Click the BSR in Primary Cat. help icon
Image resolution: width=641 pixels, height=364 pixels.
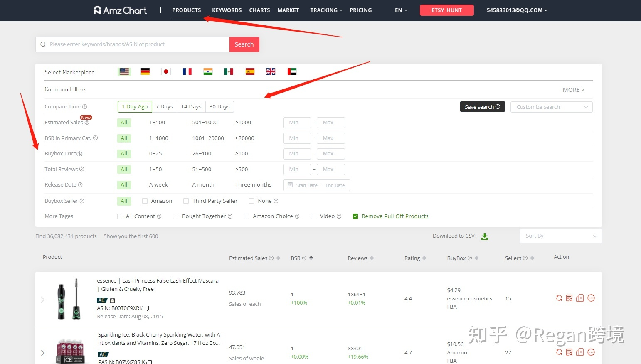click(x=95, y=138)
